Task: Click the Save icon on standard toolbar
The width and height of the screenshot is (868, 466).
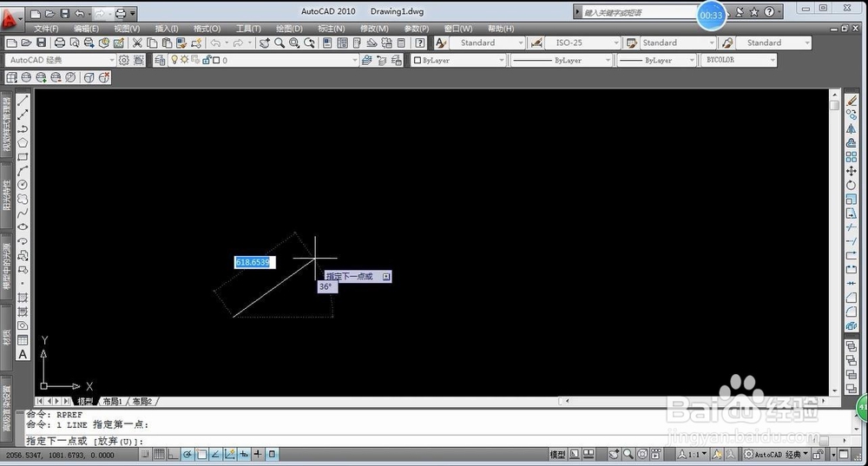Action: pyautogui.click(x=41, y=43)
